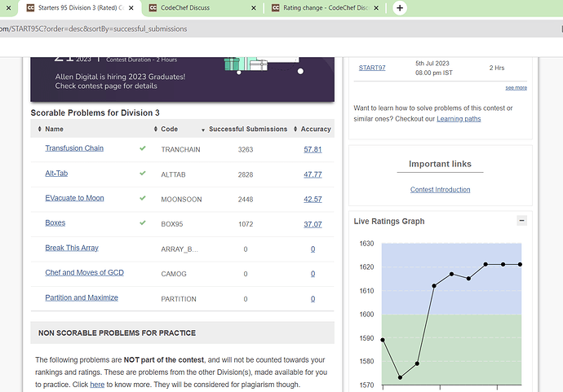The image size is (563, 392).
Task: Click the see more contests link
Action: pos(516,87)
